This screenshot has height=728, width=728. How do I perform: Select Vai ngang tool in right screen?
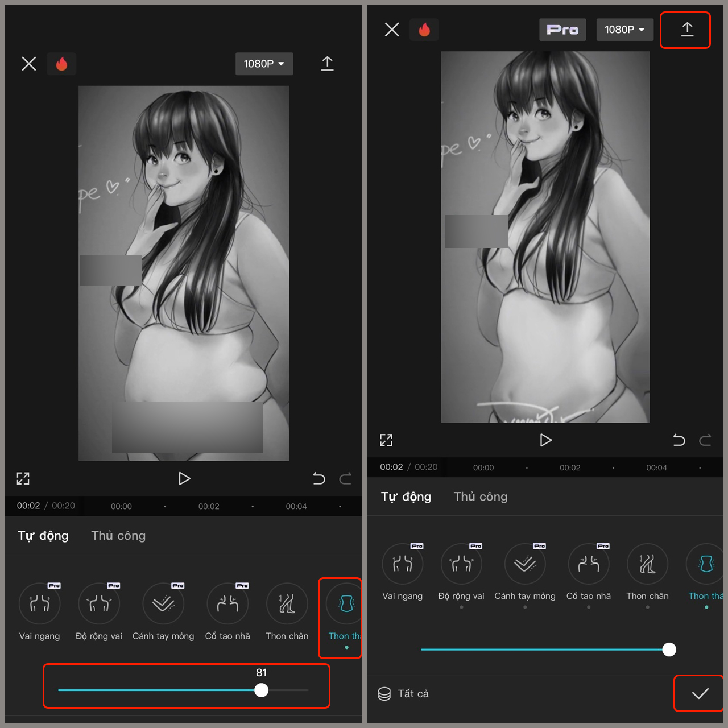point(403,572)
